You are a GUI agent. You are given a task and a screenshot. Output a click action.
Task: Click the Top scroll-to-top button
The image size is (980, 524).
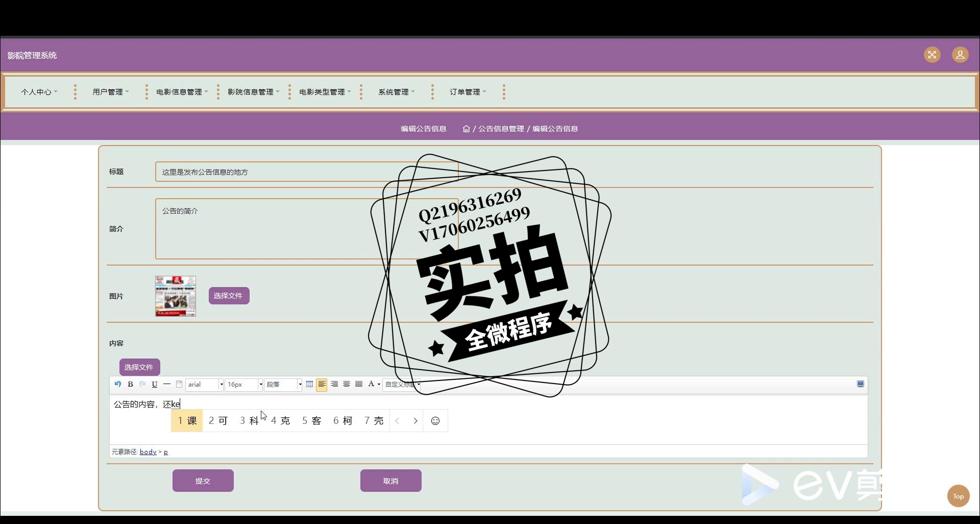959,496
